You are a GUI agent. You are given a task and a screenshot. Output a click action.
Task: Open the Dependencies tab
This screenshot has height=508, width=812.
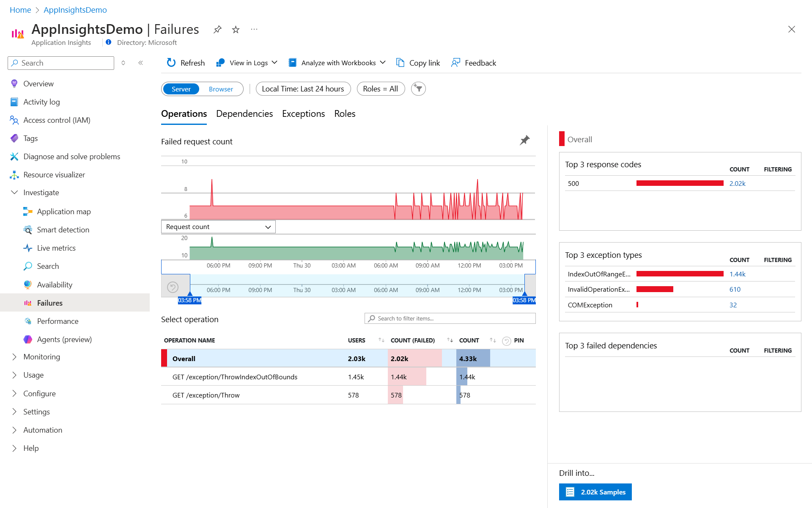pos(244,114)
